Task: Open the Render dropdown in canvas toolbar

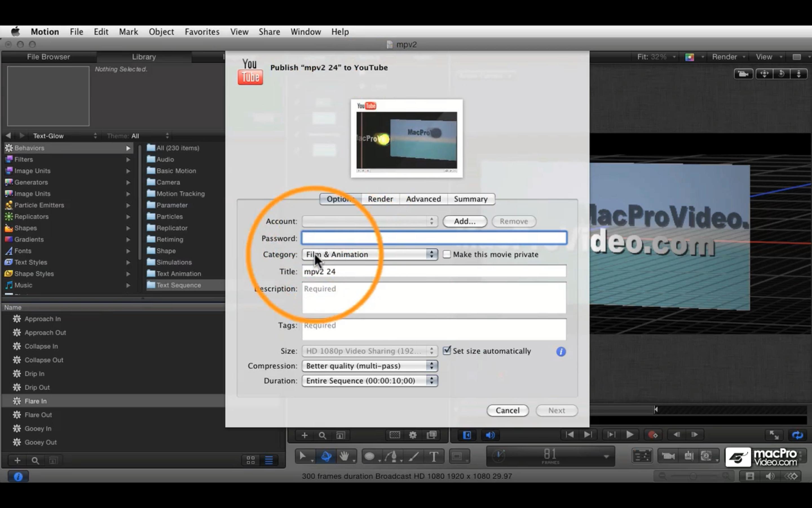Action: pos(729,57)
